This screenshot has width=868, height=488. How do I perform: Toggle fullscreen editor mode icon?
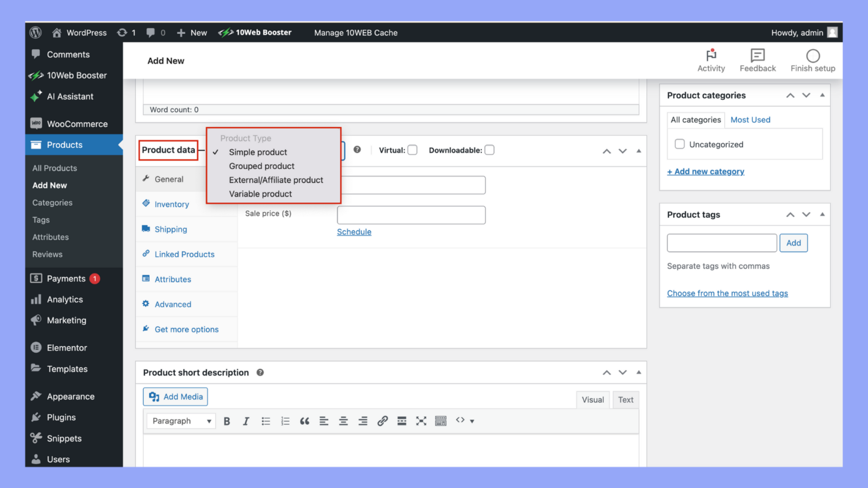pos(421,421)
